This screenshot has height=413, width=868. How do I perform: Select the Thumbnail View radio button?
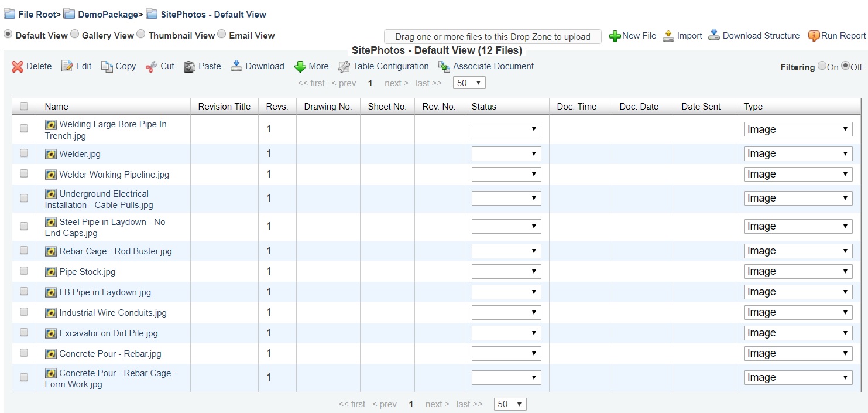coord(141,35)
